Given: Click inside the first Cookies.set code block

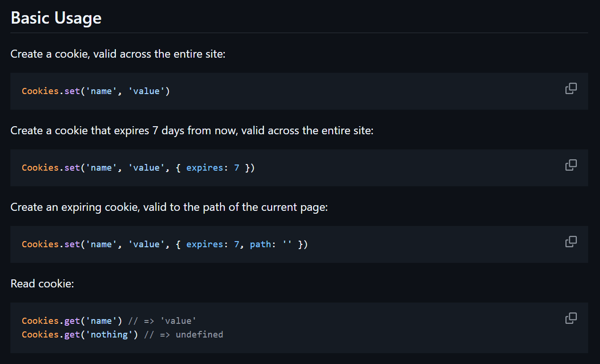Looking at the screenshot, I should coord(299,91).
